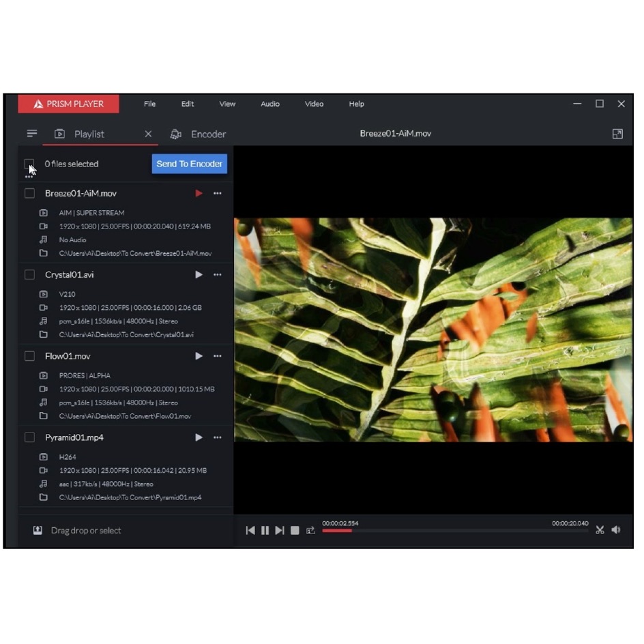Click the Send To Encoder button
The image size is (644, 644).
(190, 164)
